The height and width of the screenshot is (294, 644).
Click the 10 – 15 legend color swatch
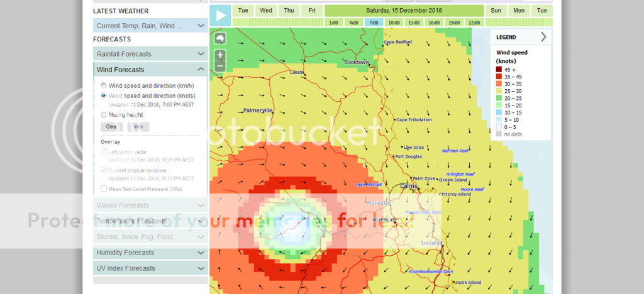click(499, 112)
